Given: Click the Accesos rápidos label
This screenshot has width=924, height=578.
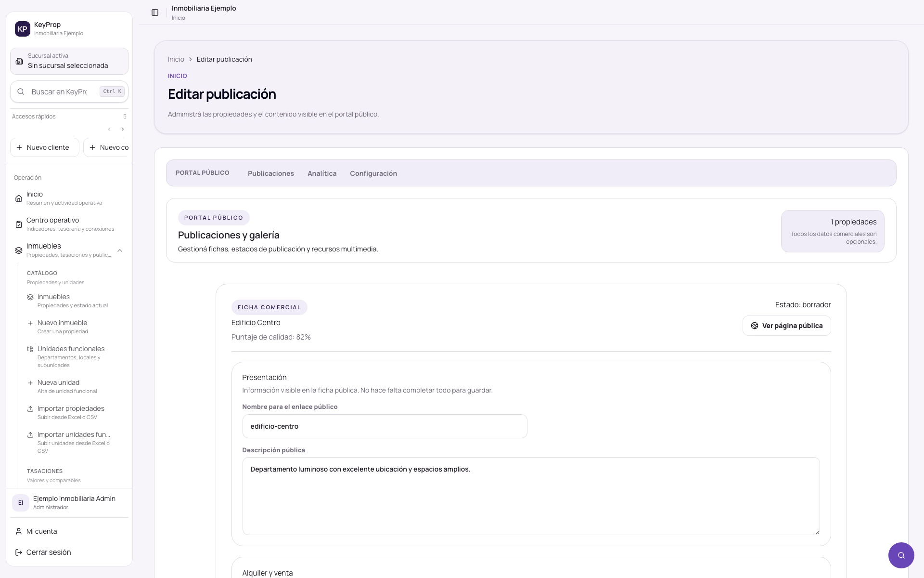Looking at the screenshot, I should 34,117.
